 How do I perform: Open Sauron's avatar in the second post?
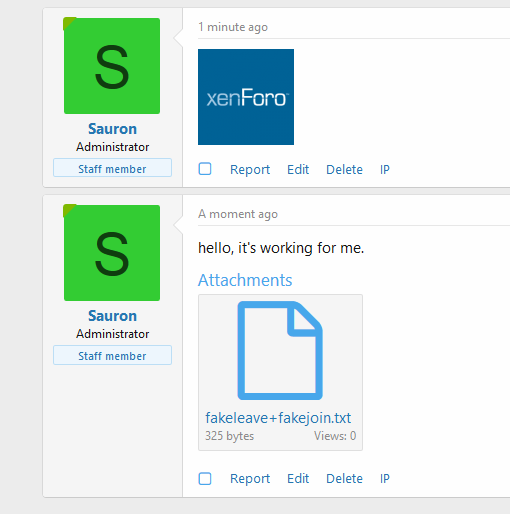(112, 253)
